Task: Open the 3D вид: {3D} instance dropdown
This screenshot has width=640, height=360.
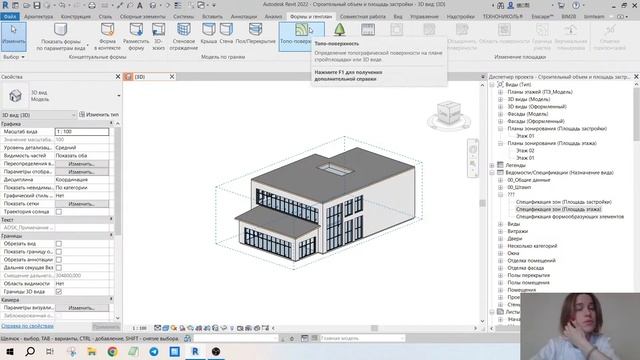Action: point(38,115)
